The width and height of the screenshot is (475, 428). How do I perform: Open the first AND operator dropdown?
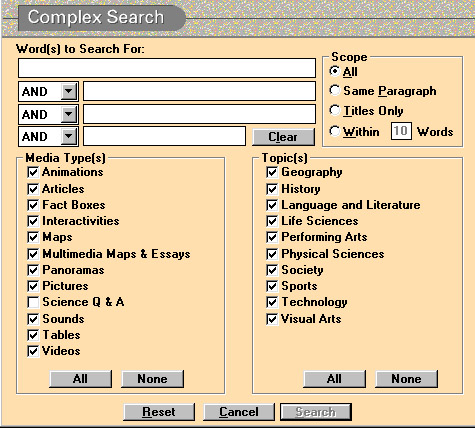click(69, 91)
